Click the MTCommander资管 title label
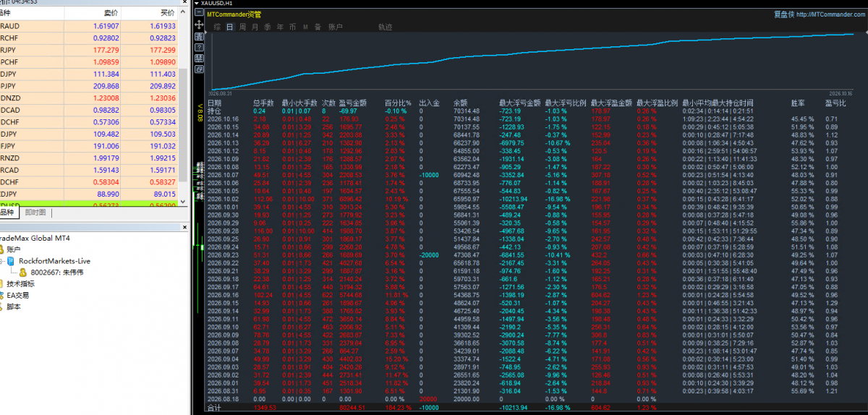The image size is (868, 415). (x=234, y=14)
